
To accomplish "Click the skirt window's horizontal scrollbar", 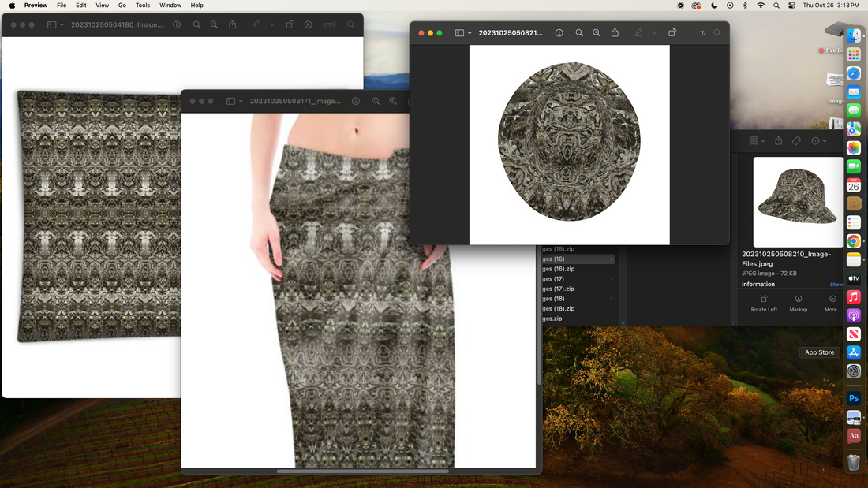I will (362, 471).
